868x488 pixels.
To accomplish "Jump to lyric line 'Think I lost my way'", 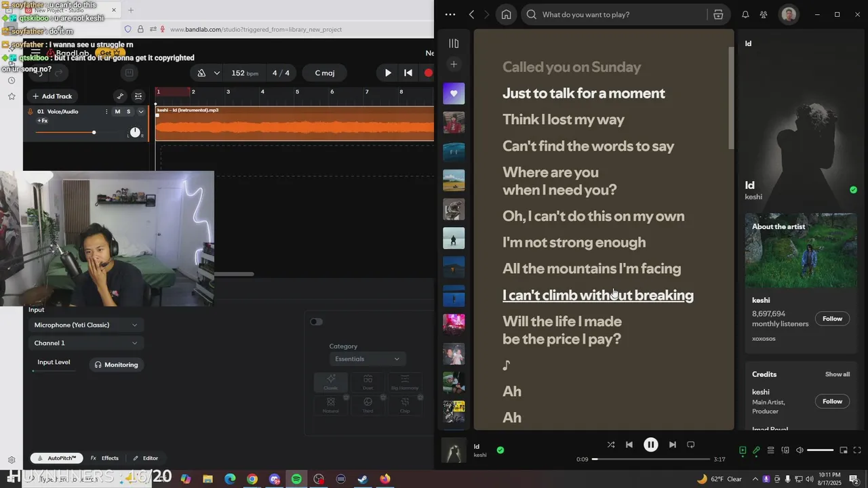I will [x=564, y=119].
